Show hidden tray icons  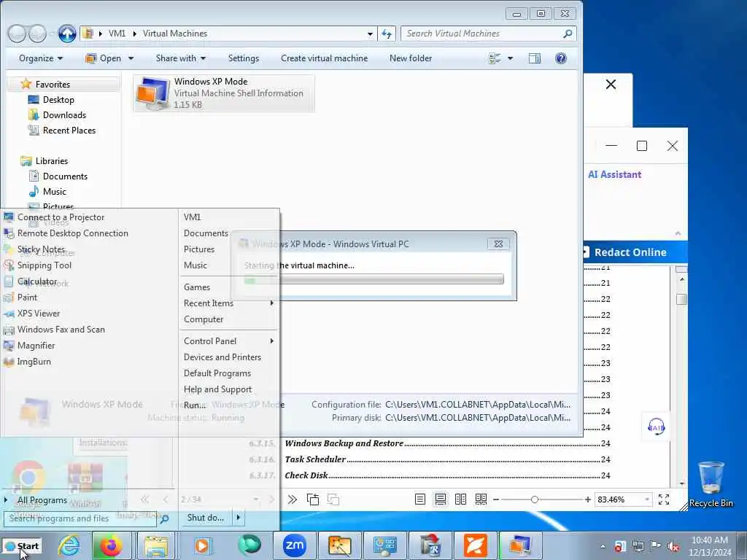[603, 547]
